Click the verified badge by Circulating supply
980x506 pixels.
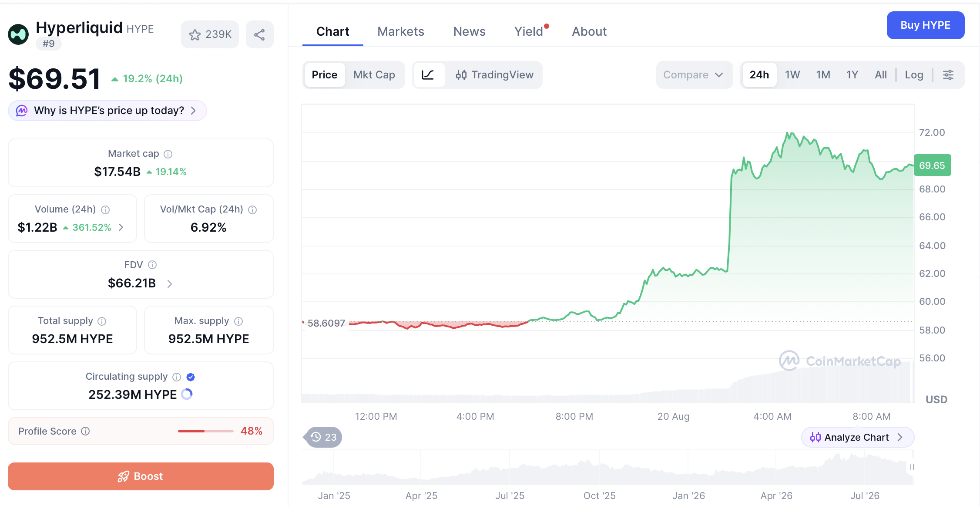(x=191, y=377)
